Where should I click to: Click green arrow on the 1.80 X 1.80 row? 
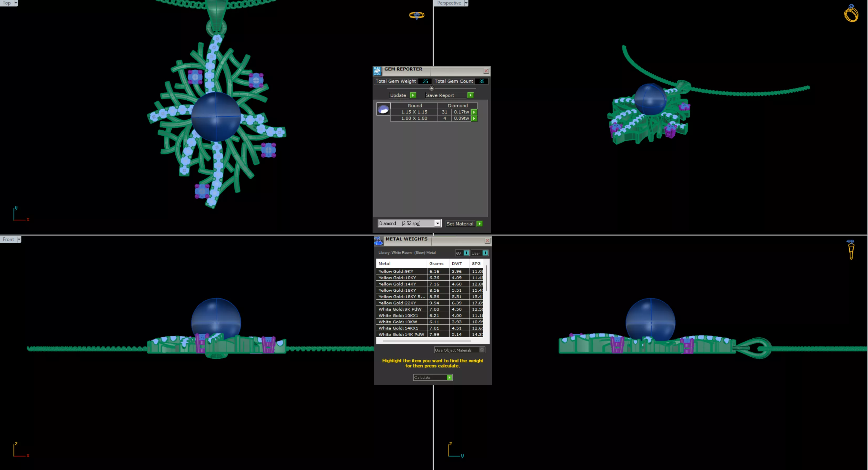(474, 118)
